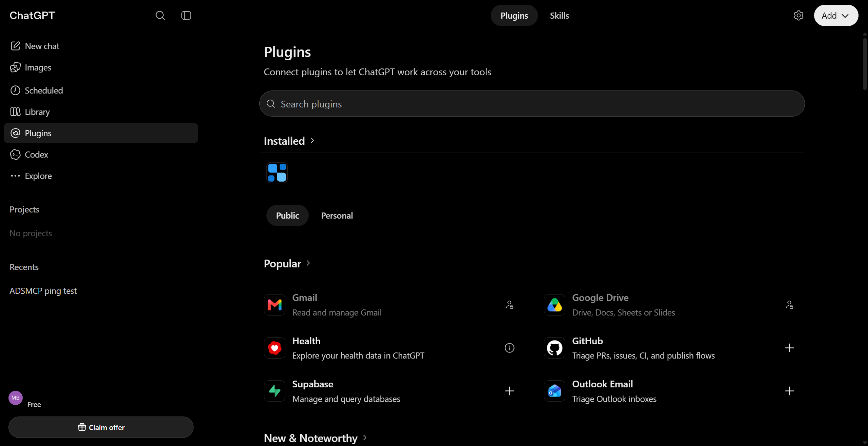The image size is (868, 446).
Task: Click the Recents section heading
Action: (24, 267)
